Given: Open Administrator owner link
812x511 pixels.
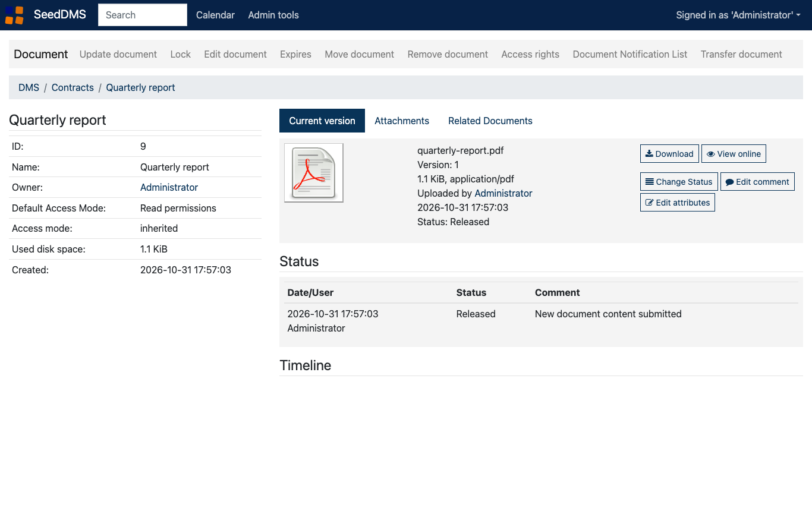Looking at the screenshot, I should pyautogui.click(x=169, y=187).
